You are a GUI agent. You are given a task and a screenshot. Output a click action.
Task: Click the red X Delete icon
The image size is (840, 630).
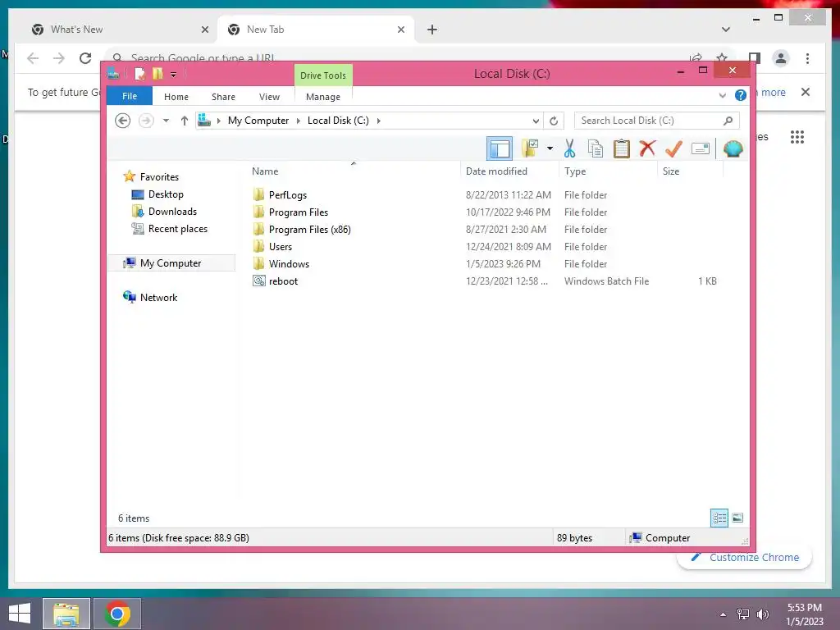pos(648,148)
